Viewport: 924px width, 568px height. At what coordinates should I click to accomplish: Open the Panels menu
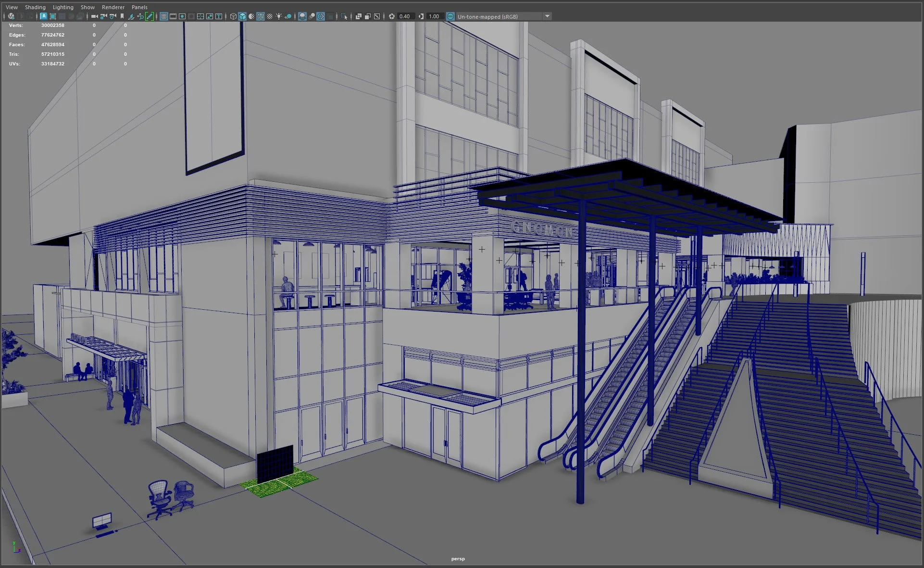139,7
